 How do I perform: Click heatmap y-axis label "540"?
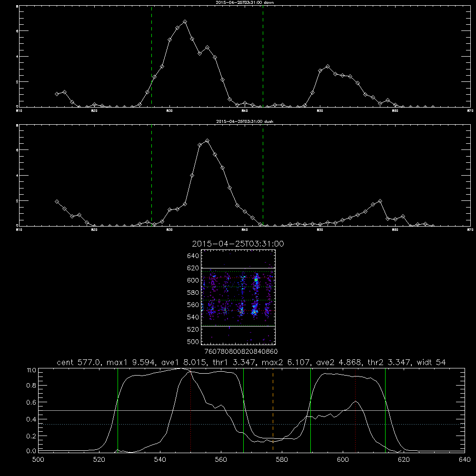point(193,317)
